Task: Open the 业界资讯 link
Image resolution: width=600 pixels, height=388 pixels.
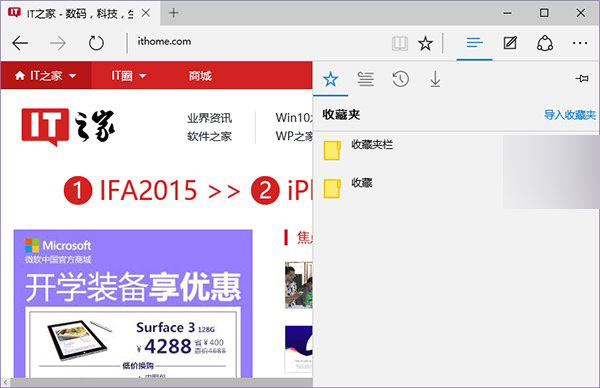Action: coord(209,118)
